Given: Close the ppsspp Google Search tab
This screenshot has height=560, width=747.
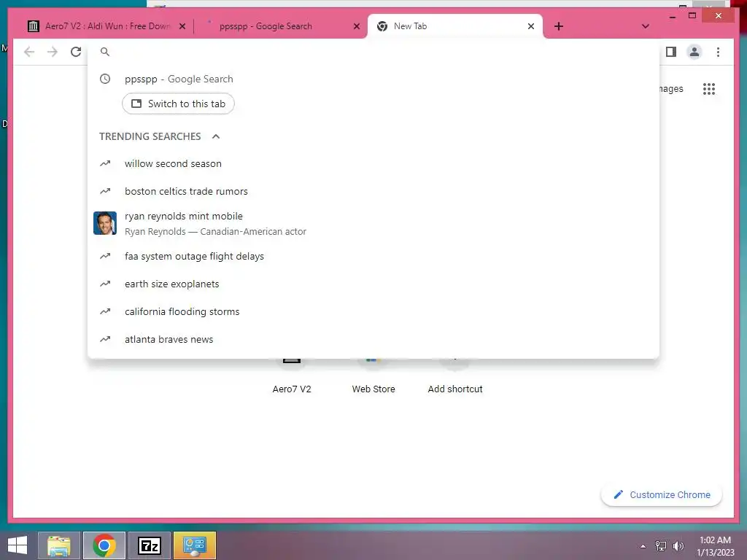Looking at the screenshot, I should point(356,27).
